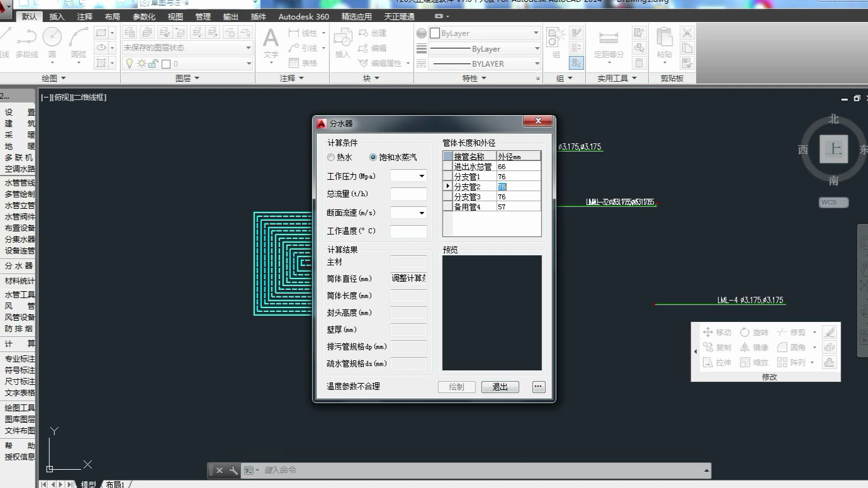
Task: Open the 工作压力 dropdown
Action: tap(422, 176)
